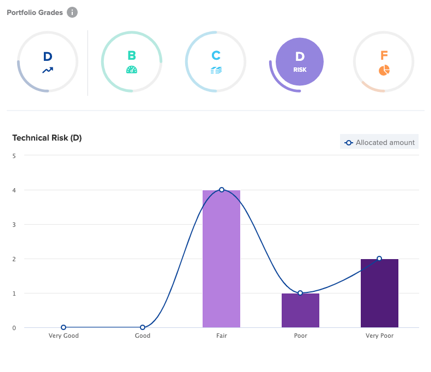Image resolution: width=431 pixels, height=372 pixels.
Task: Click the Poor axis label
Action: 300,336
